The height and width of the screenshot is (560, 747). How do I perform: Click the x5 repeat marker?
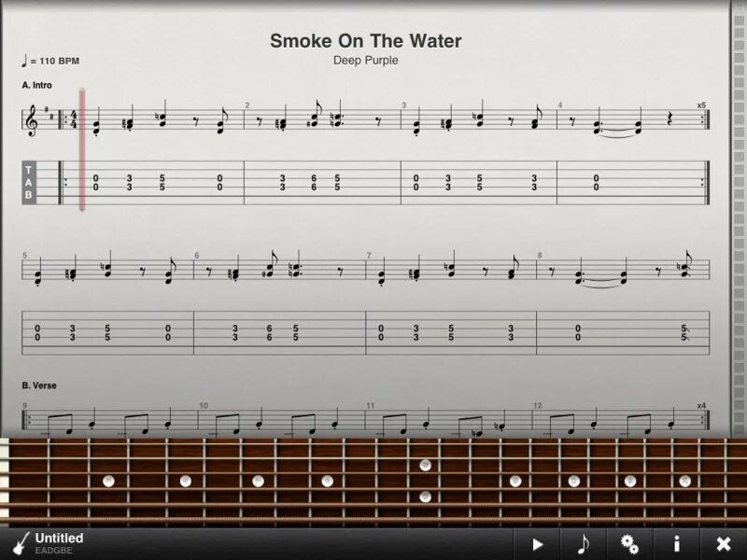tap(701, 105)
